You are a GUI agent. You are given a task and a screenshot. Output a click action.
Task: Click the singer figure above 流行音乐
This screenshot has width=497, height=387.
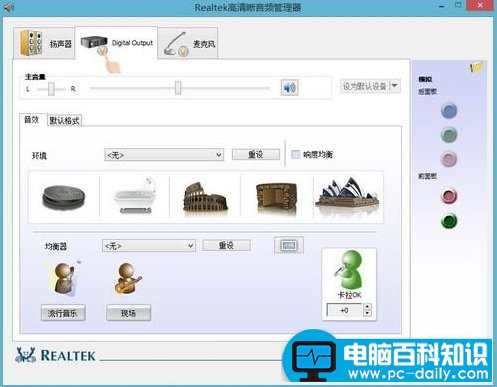(65, 279)
